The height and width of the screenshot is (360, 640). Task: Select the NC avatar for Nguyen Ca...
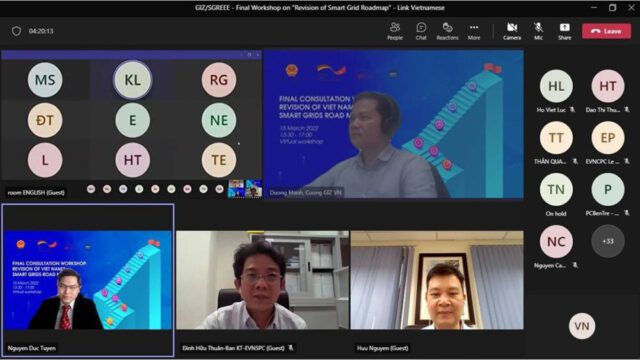pyautogui.click(x=556, y=242)
